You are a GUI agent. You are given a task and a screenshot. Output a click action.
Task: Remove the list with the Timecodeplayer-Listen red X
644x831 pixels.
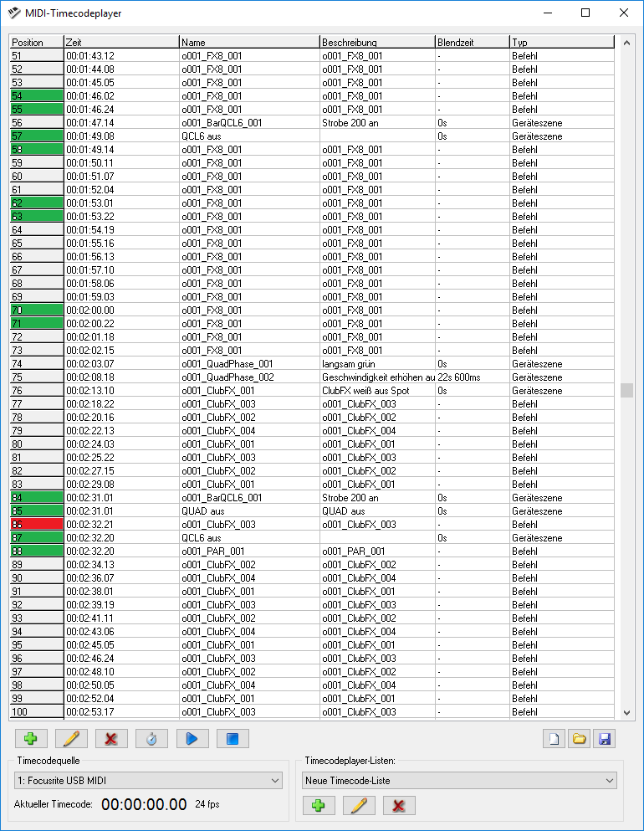(399, 805)
